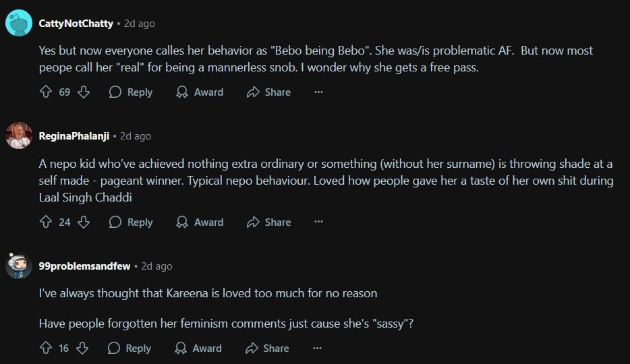Upvote 99problemsandfew's comment
Screen dimensions: 630x364
pos(46,348)
